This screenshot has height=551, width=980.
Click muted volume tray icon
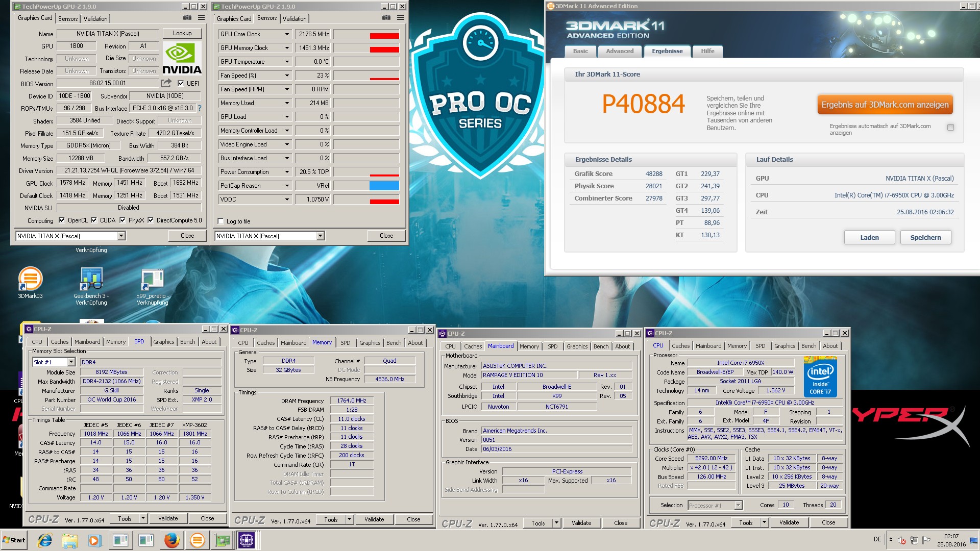[902, 540]
